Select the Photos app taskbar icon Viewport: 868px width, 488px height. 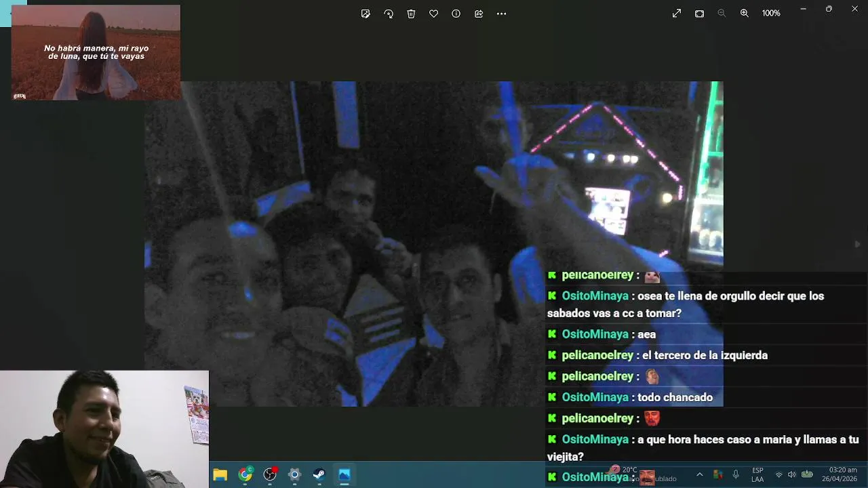[344, 474]
